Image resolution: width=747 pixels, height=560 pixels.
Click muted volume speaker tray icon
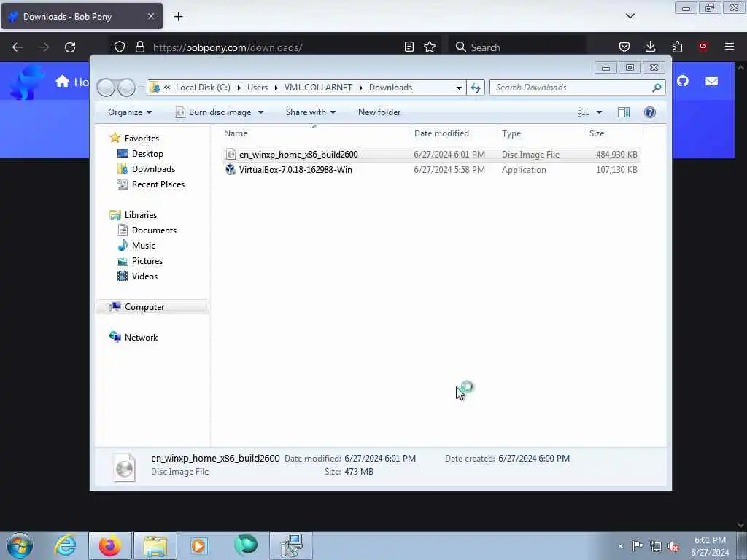(673, 546)
